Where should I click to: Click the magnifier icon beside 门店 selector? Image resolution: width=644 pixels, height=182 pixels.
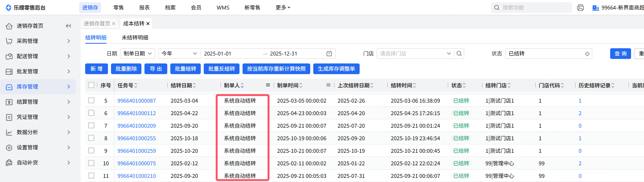pyautogui.click(x=459, y=54)
